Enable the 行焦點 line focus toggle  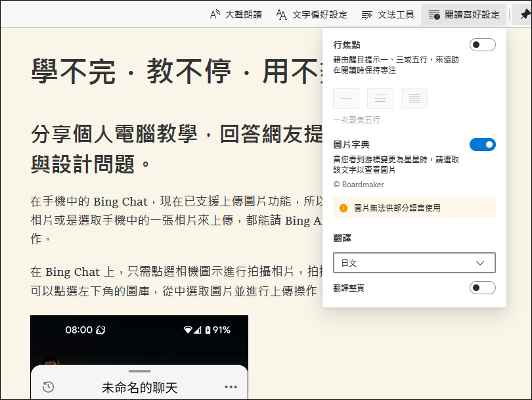point(483,45)
